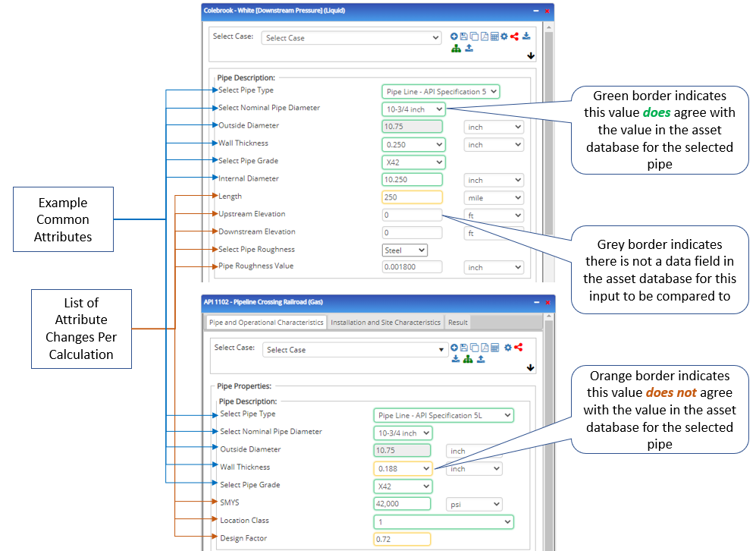756x551 pixels.
Task: Click the Length input field showing 250
Action: click(x=412, y=197)
